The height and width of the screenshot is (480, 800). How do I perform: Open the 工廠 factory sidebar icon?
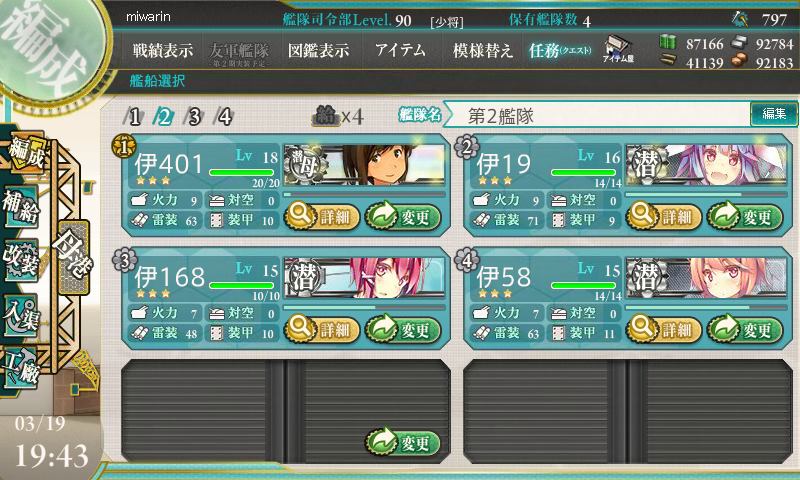(21, 368)
